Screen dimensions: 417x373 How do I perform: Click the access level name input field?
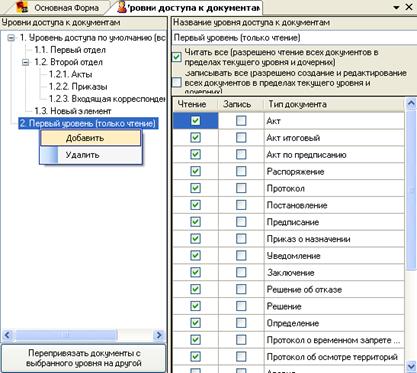pyautogui.click(x=294, y=38)
